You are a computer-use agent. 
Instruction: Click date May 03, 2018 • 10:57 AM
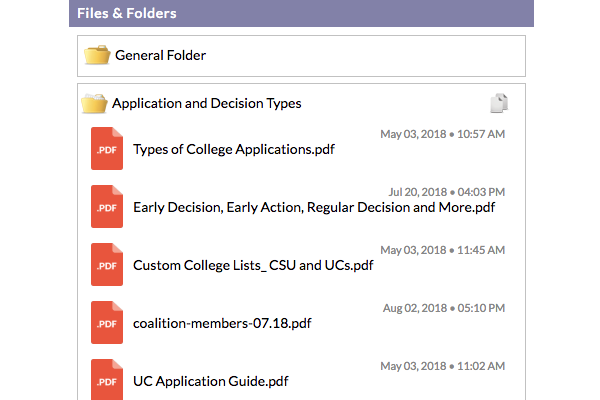click(x=442, y=134)
